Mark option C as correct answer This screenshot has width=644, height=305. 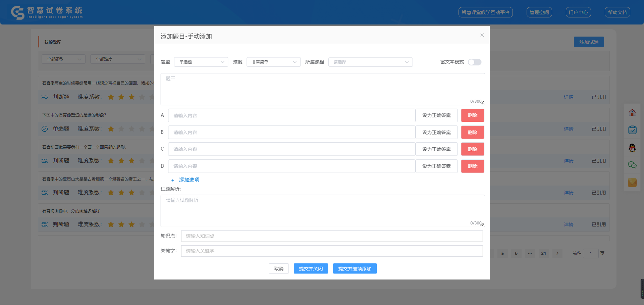click(436, 149)
